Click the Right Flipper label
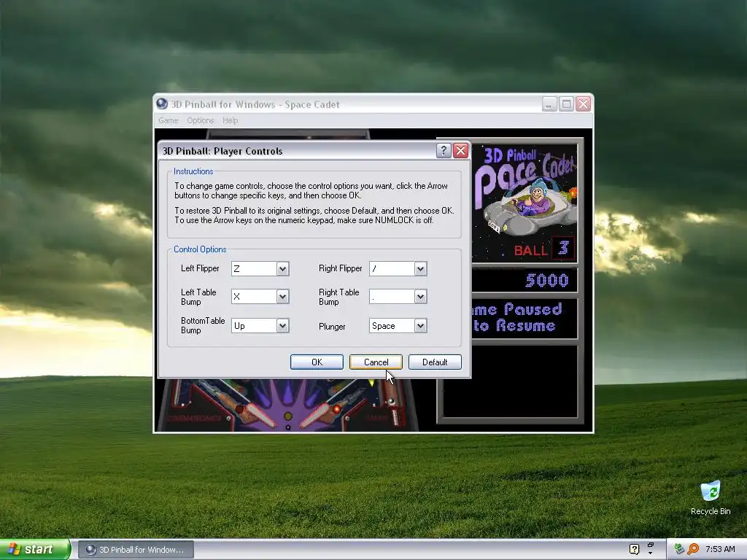This screenshot has height=560, width=747. click(340, 268)
